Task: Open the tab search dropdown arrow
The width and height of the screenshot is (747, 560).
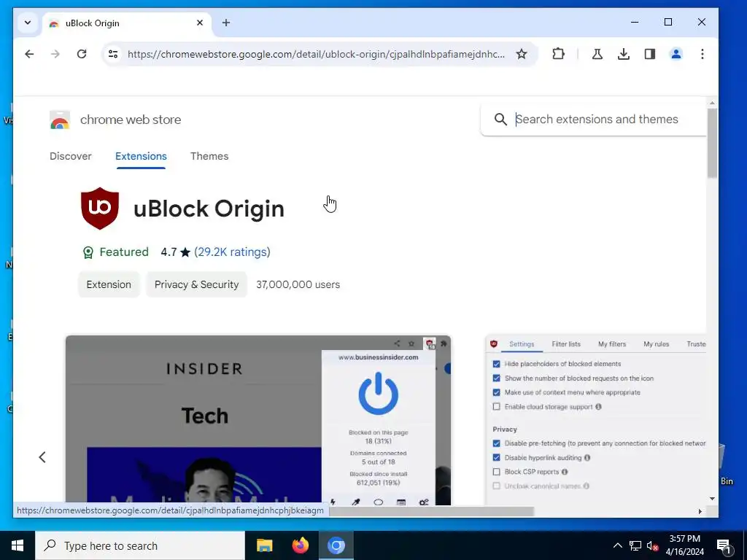Action: pos(28,23)
